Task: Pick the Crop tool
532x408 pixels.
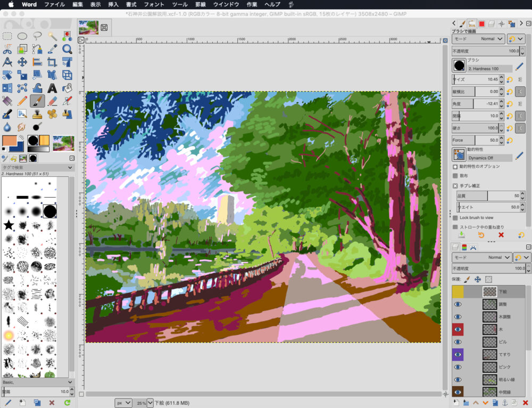Action: pos(52,62)
